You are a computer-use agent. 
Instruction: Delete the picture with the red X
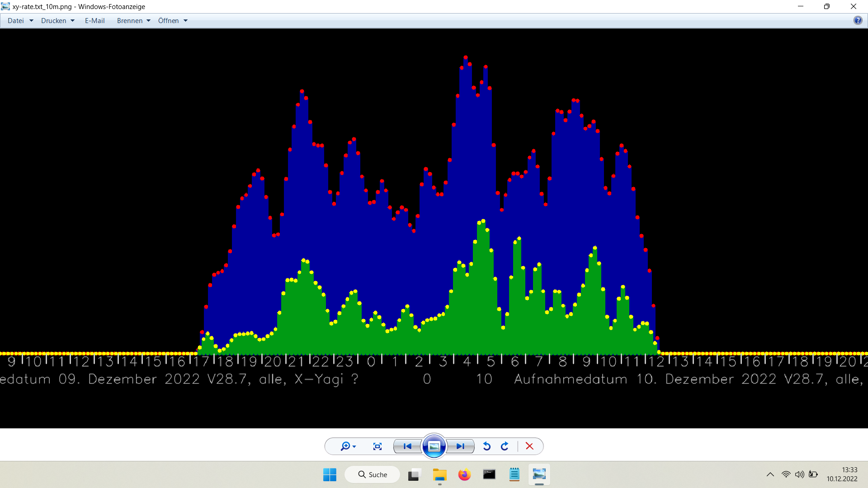(x=529, y=446)
